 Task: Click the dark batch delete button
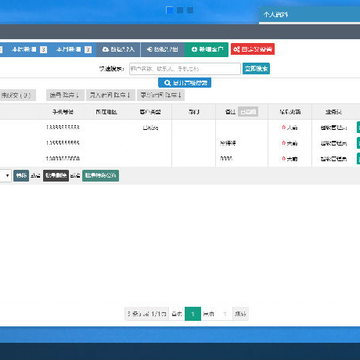[56, 176]
